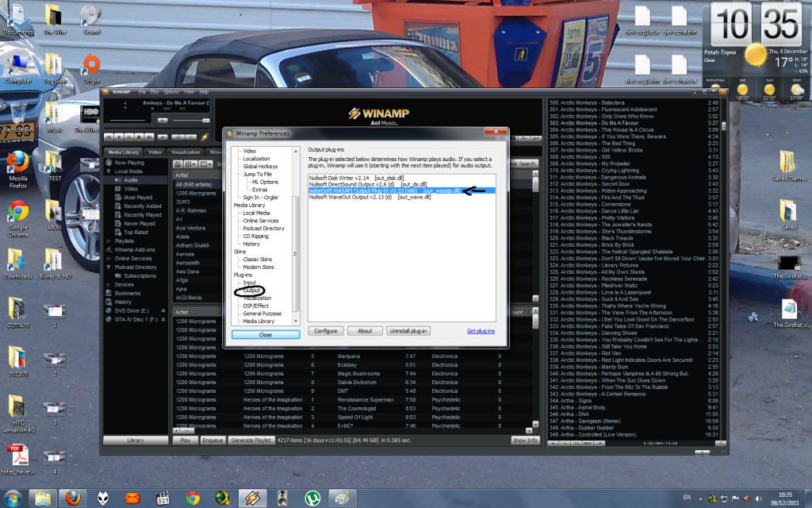The height and width of the screenshot is (508, 812).
Task: Toggle repeat in Winamp player
Action: pos(191,137)
